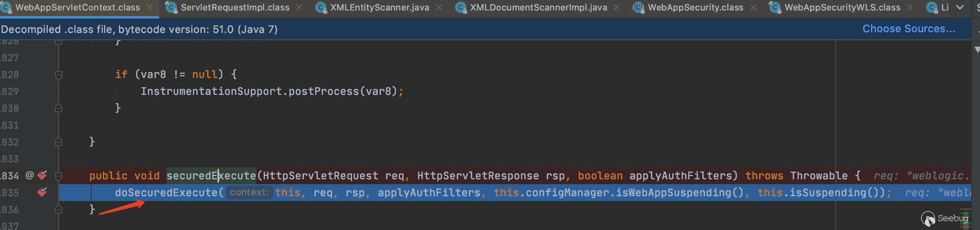Click the fold end marker on line 836
Viewport: 980px width, 230px height.
(59, 209)
